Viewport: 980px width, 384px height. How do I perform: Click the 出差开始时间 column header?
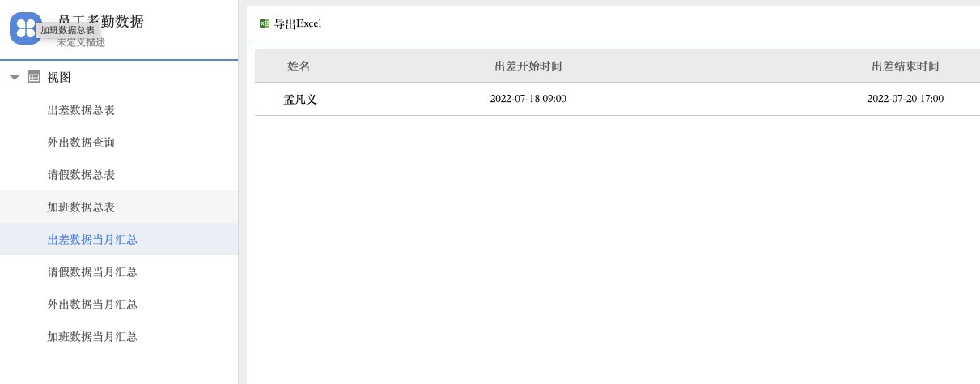click(x=528, y=66)
